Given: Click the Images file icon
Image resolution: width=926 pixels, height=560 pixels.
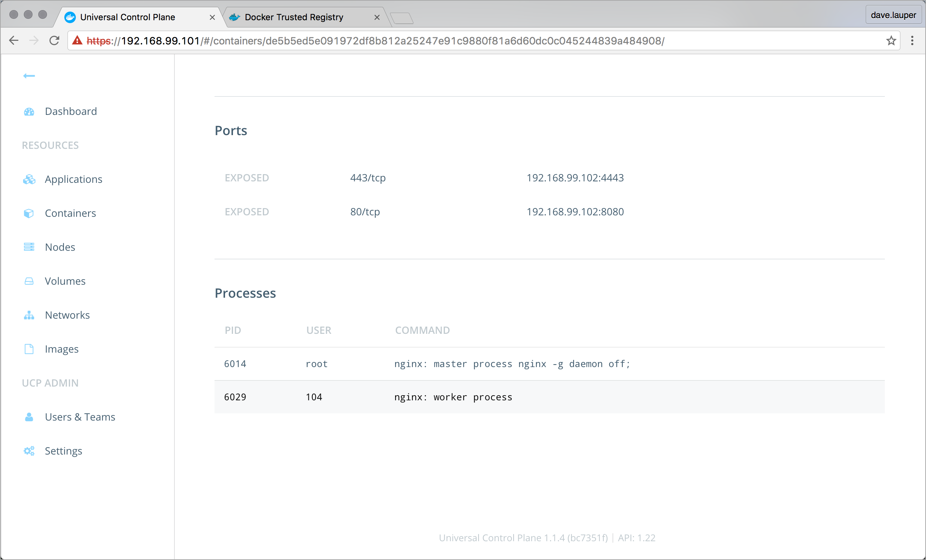Looking at the screenshot, I should (x=29, y=349).
